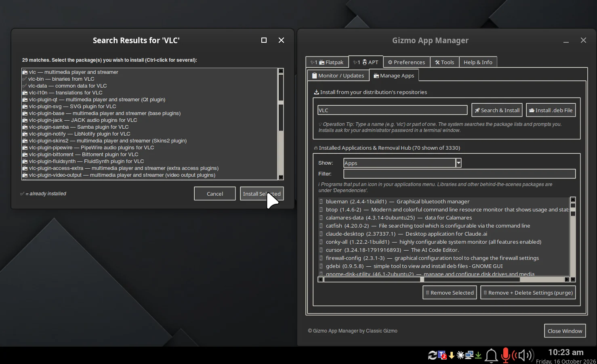Select the Manage Apps subtab
597x364 pixels.
click(394, 75)
